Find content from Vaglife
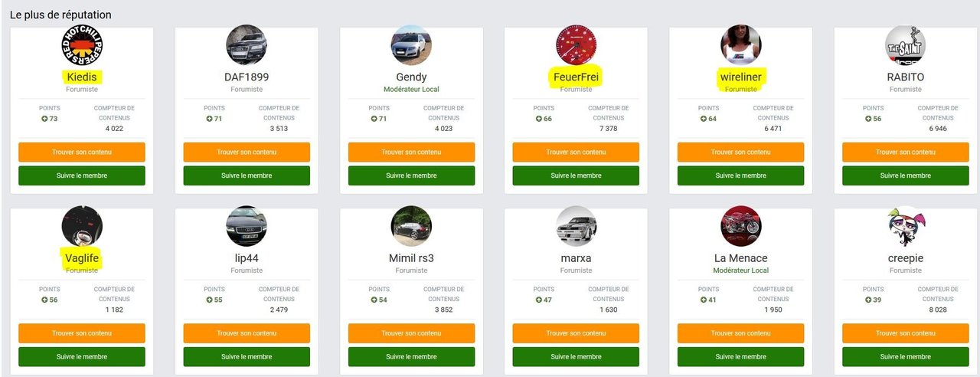Viewport: 980px width, 377px height. coord(82,333)
